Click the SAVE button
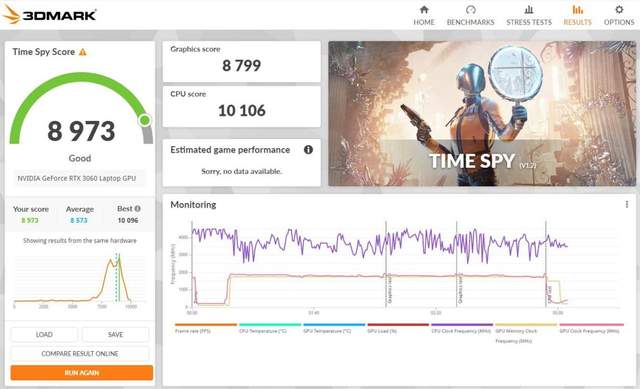 pos(116,334)
